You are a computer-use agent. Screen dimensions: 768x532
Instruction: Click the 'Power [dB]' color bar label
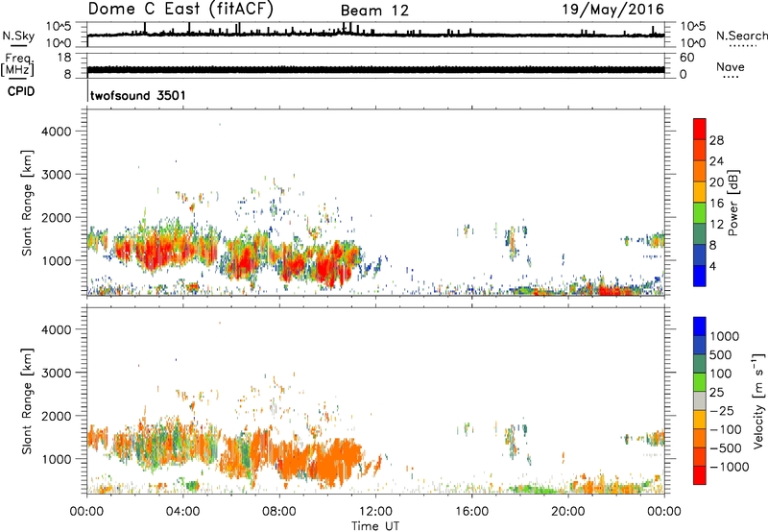click(x=732, y=203)
